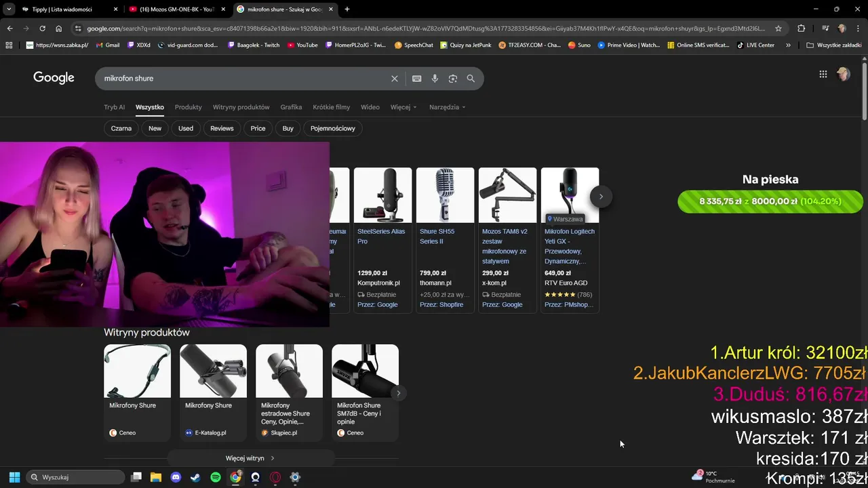Open the weather widget showing 10°C
This screenshot has width=868, height=488.
pyautogui.click(x=713, y=476)
